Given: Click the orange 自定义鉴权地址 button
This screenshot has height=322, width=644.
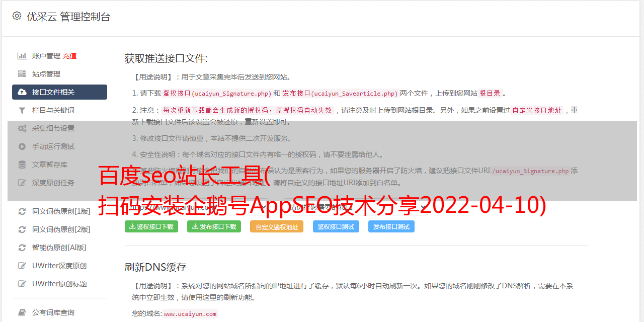Looking at the screenshot, I should click(x=277, y=226).
